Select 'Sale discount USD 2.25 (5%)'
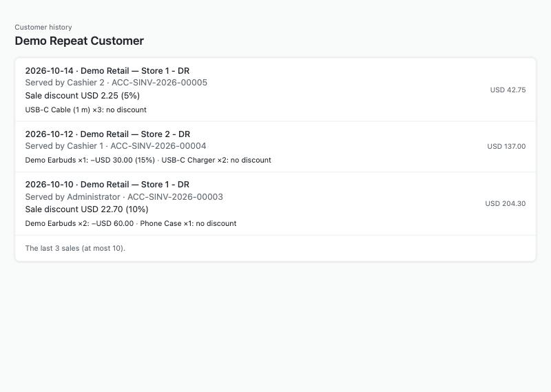 click(82, 96)
